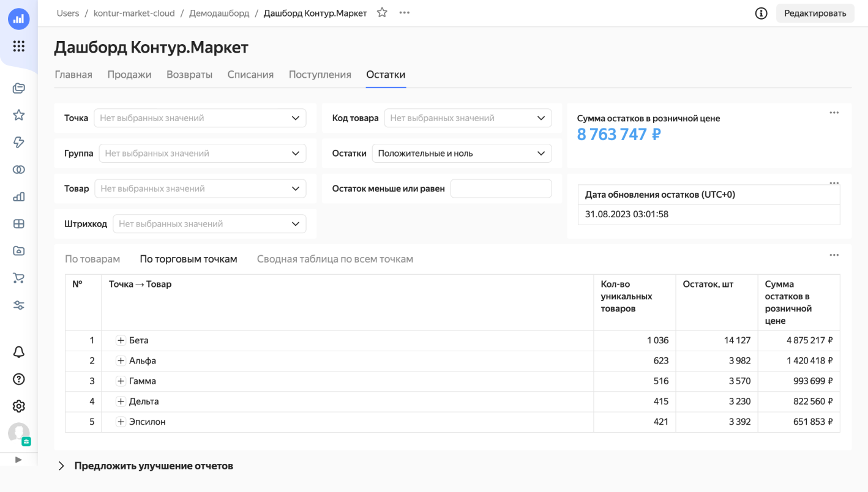Click the user avatar in sidebar
The height and width of the screenshot is (492, 868).
click(x=18, y=433)
